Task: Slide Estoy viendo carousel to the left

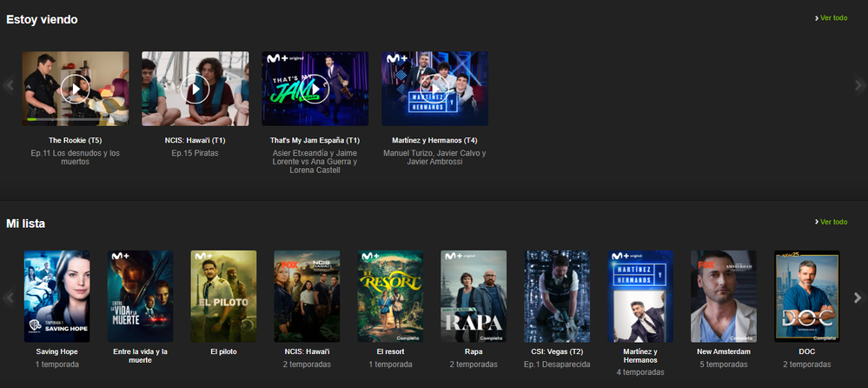Action: click(9, 85)
